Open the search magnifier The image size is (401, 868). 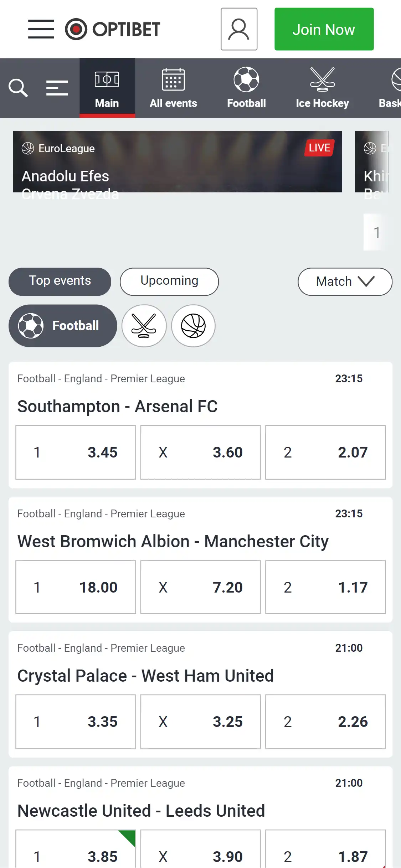tap(18, 88)
